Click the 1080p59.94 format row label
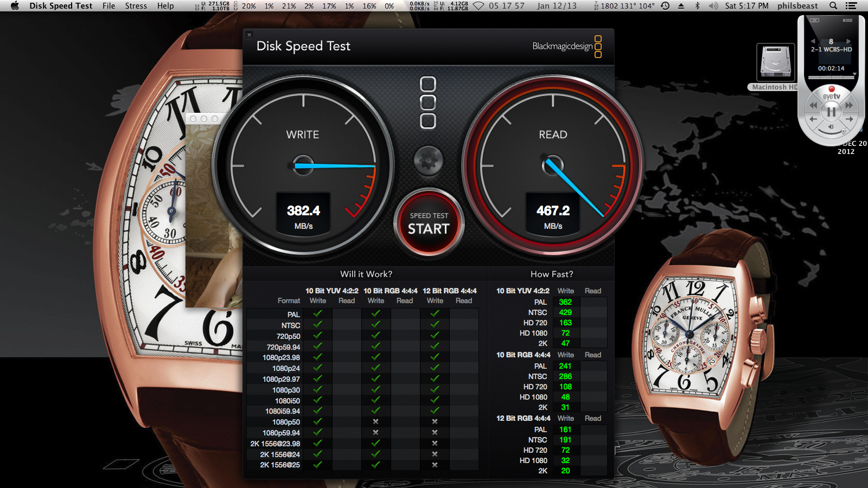This screenshot has width=868, height=488. pos(281,433)
